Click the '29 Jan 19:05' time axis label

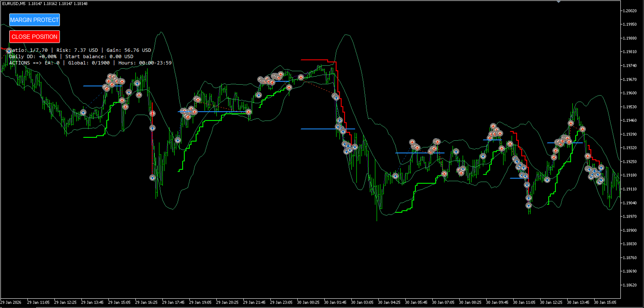click(x=200, y=303)
